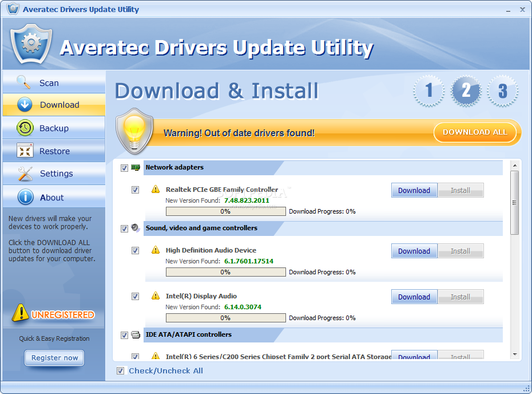Screen dimensions: 532x394
Task: Click the scrollbar up arrow
Action: tap(515, 166)
